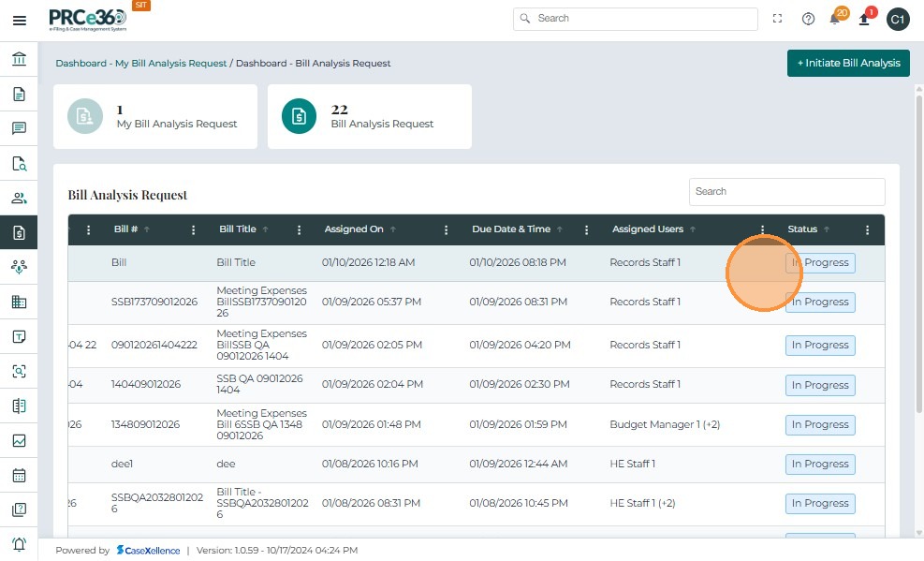
Task: Sort by the Bill # column header
Action: point(132,229)
